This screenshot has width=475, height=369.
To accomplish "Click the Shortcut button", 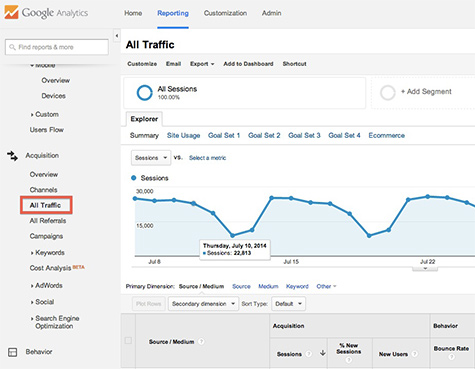I will (x=294, y=64).
